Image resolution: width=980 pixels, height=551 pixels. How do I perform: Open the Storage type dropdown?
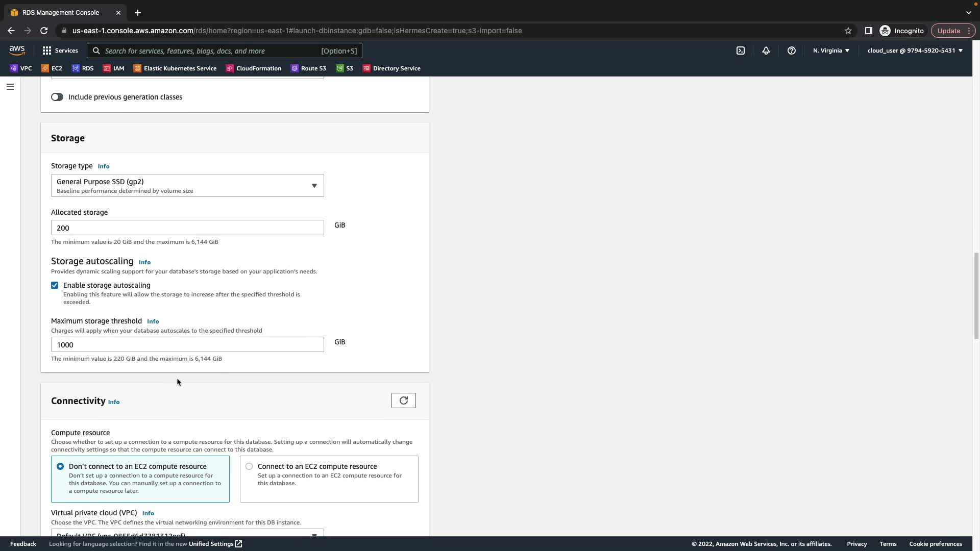point(187,186)
